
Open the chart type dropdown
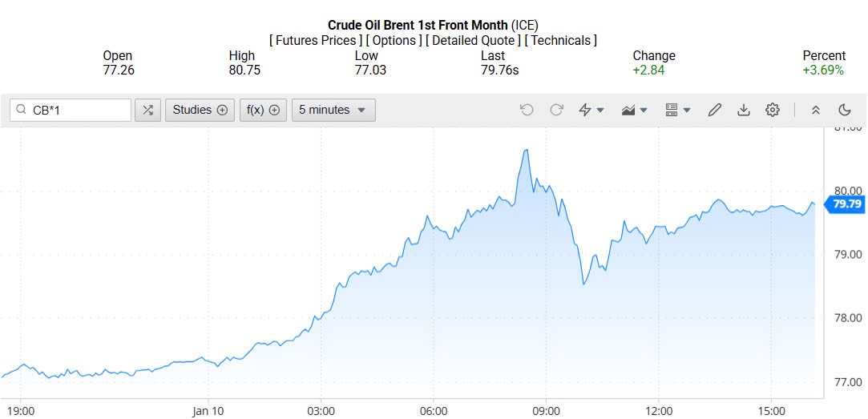tap(635, 110)
